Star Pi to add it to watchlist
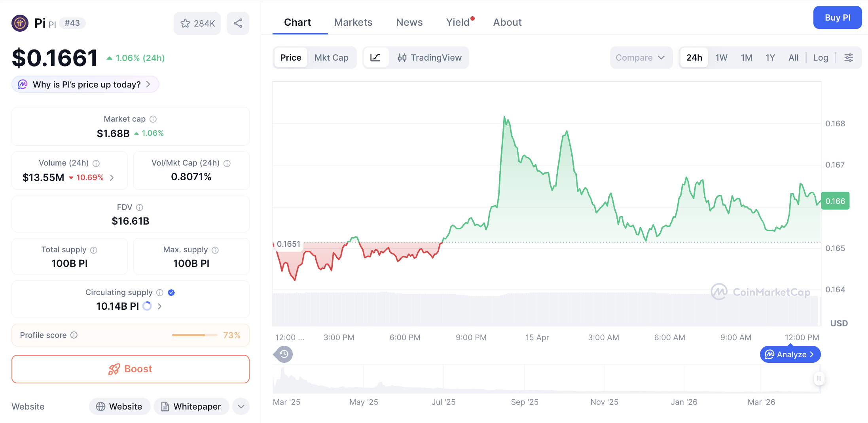868x423 pixels. coord(185,23)
